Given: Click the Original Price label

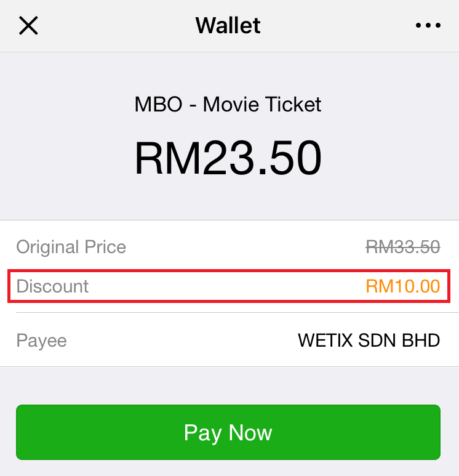Looking at the screenshot, I should 71,247.
